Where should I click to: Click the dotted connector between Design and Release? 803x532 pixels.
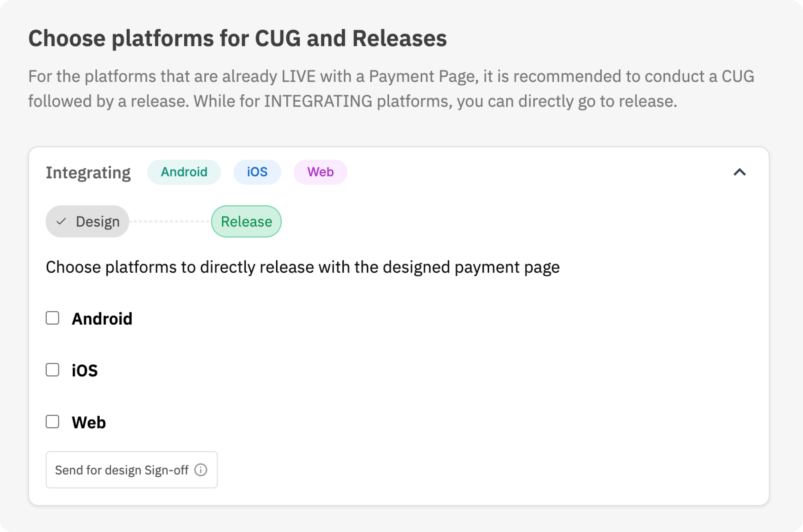(x=170, y=222)
